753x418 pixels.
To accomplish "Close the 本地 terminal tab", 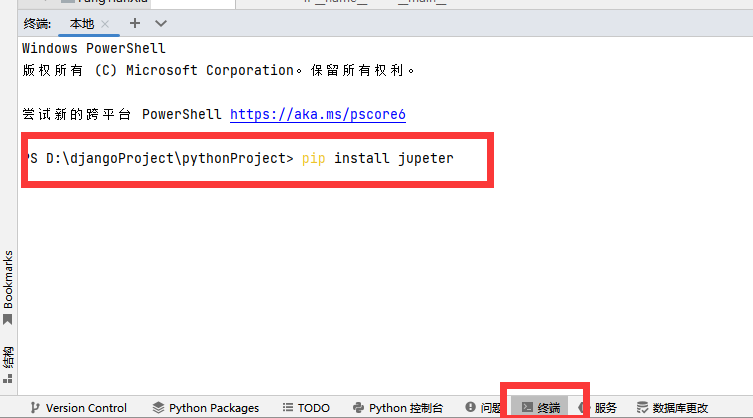I will 105,24.
